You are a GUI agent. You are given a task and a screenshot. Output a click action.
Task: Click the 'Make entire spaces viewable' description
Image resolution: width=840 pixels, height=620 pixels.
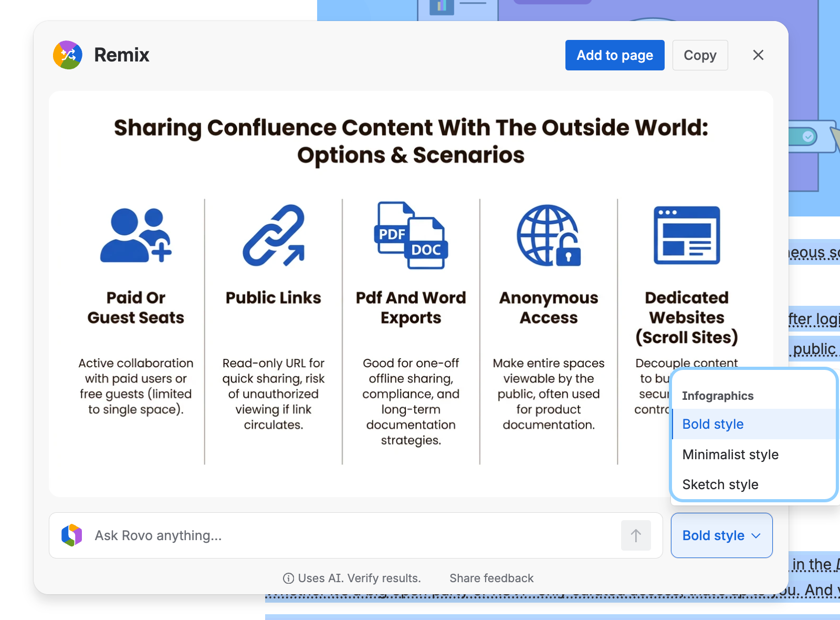click(x=549, y=394)
